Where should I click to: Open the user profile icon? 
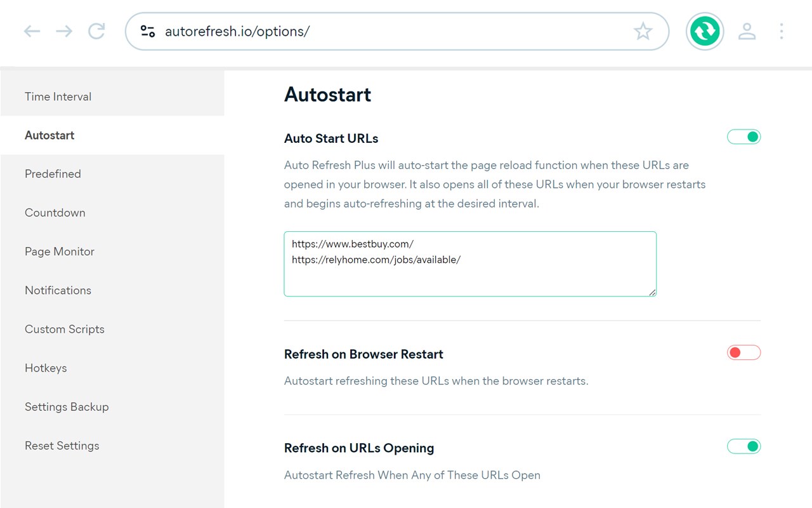[747, 31]
